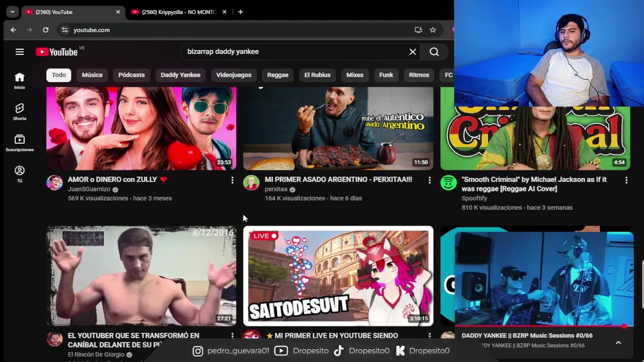Screen dimensions: 644x362
Task: Click the JuanSGuarnizo channel name
Action: pos(89,189)
